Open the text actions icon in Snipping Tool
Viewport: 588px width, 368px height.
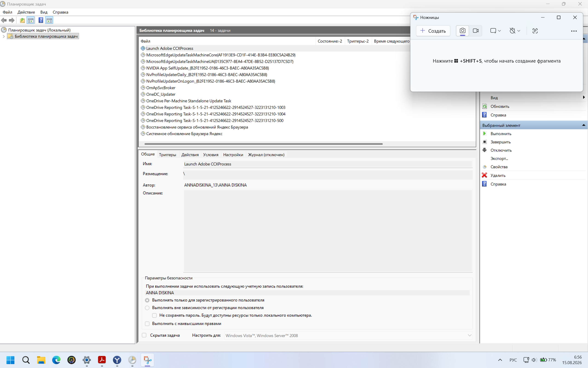(535, 31)
